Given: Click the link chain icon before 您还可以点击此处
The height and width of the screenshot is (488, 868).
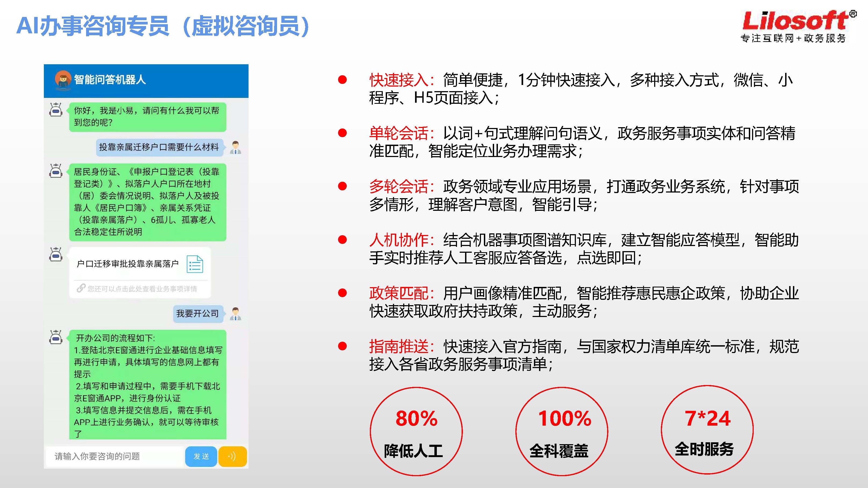Looking at the screenshot, I should pyautogui.click(x=81, y=288).
